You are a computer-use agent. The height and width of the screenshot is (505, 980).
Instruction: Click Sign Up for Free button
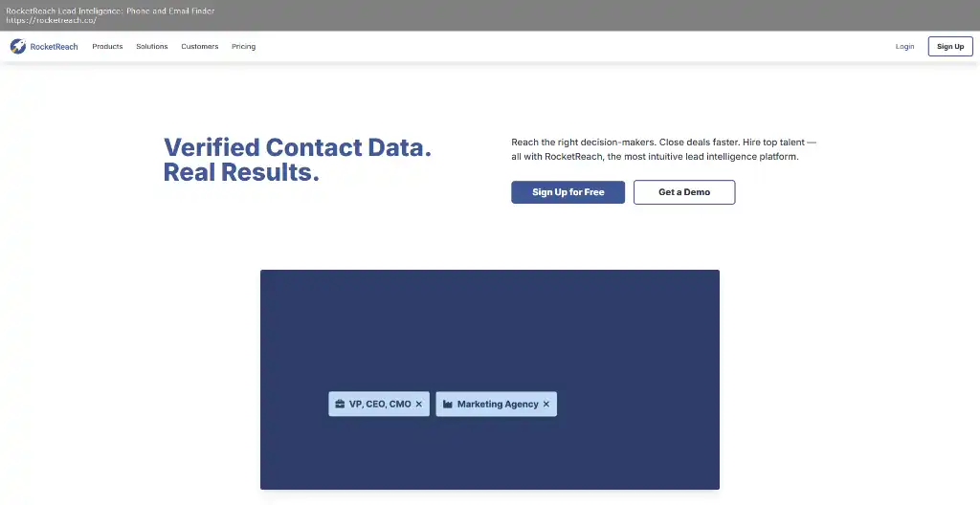[x=568, y=192]
